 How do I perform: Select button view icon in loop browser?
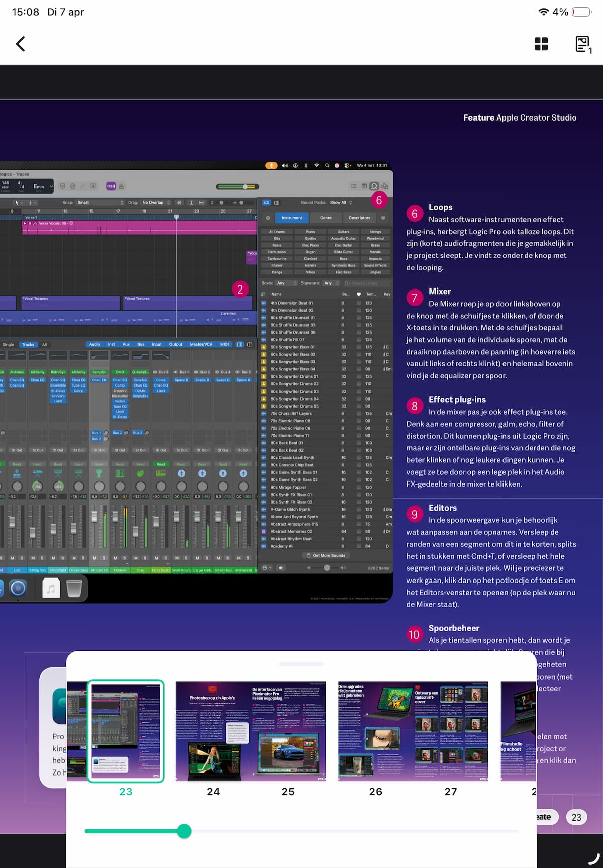click(x=267, y=202)
